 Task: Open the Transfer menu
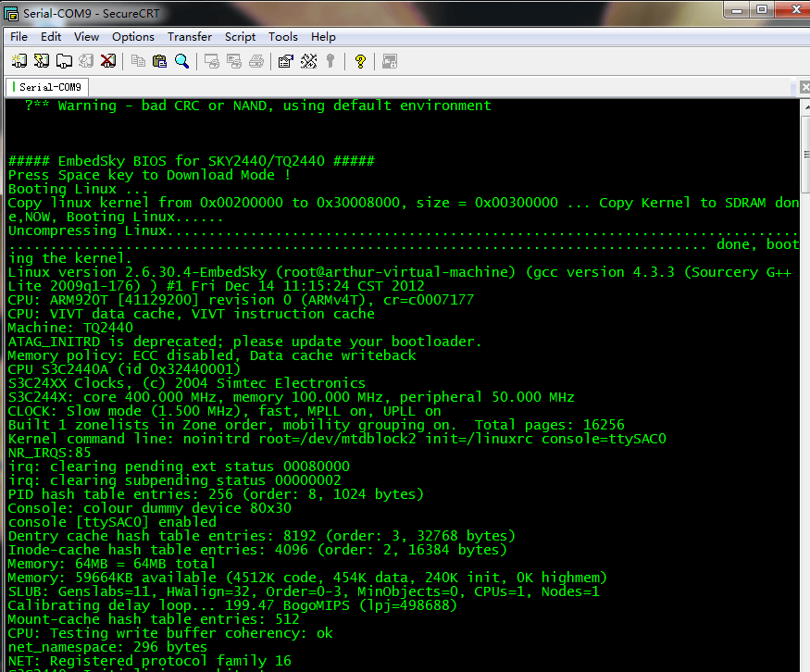190,37
